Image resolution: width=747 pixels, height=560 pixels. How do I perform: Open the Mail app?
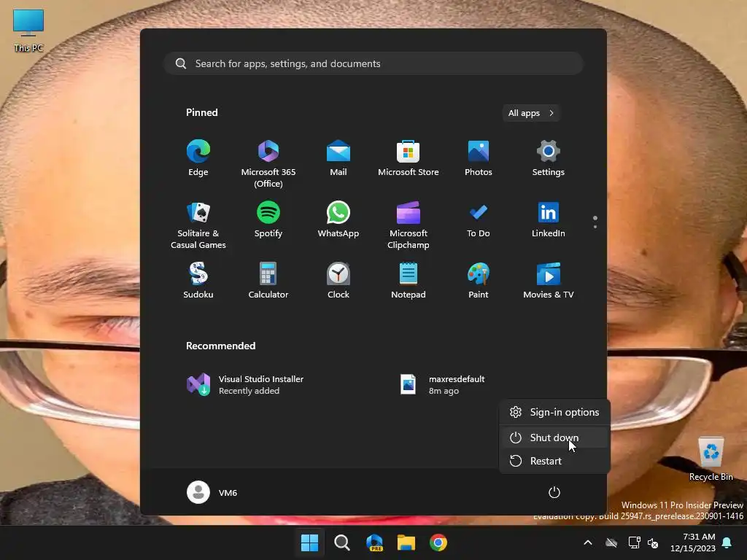338,158
